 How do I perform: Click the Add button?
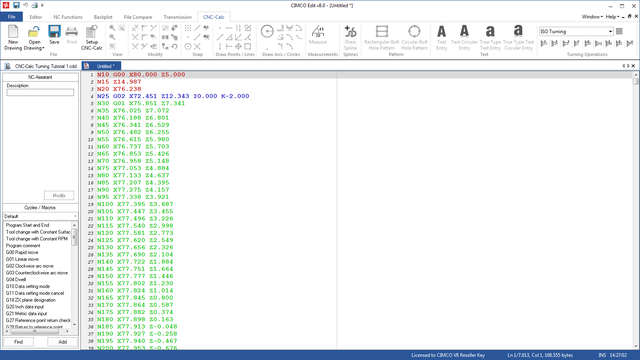pos(62,342)
